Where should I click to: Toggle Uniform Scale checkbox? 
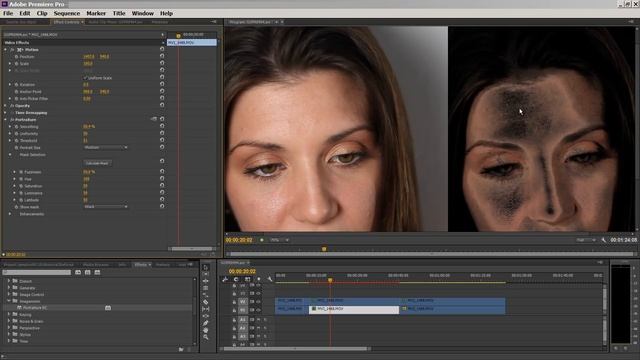pos(85,78)
